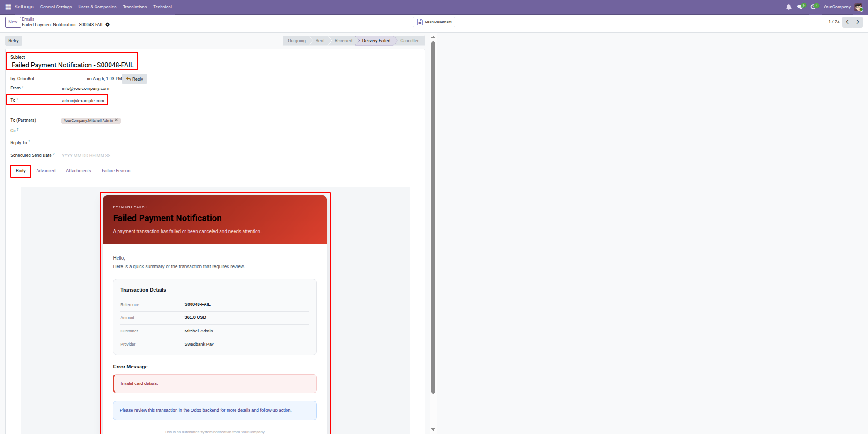Screen dimensions: 868x434
Task: Edit the To field admin@example.com
Action: [83, 101]
